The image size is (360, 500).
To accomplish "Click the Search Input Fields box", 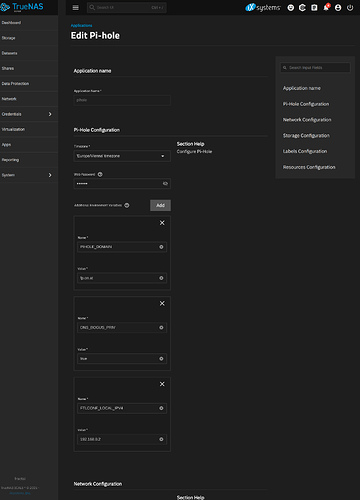I will (x=315, y=68).
